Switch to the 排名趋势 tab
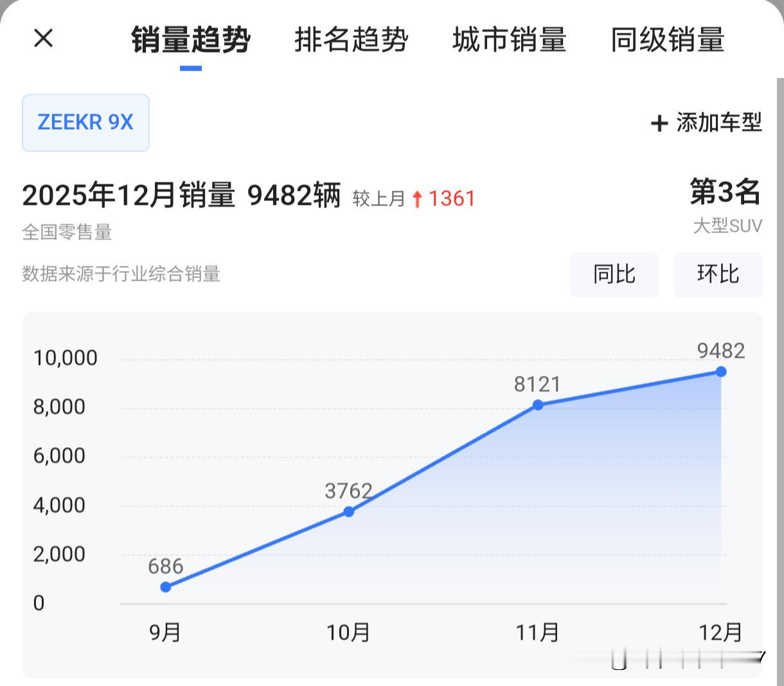 click(x=352, y=40)
